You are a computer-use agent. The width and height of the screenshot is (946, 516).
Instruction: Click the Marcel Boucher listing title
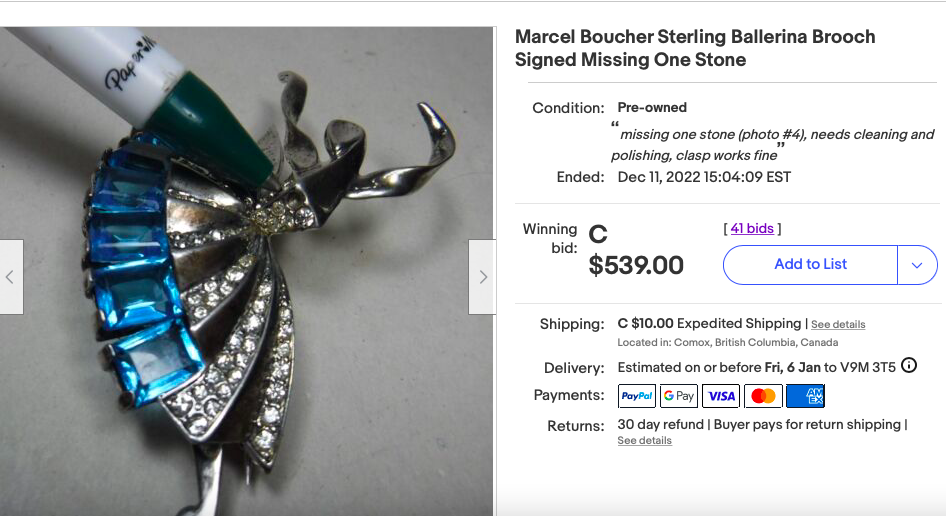(x=695, y=48)
